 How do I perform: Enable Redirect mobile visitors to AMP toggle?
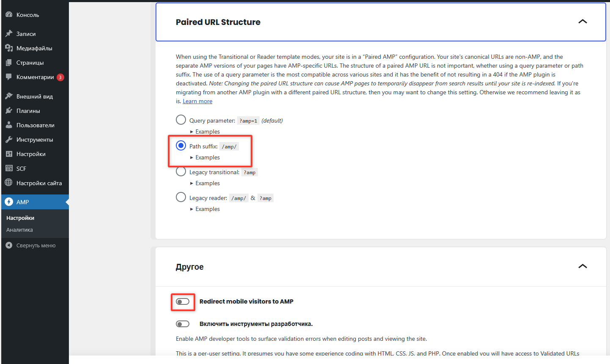[183, 301]
